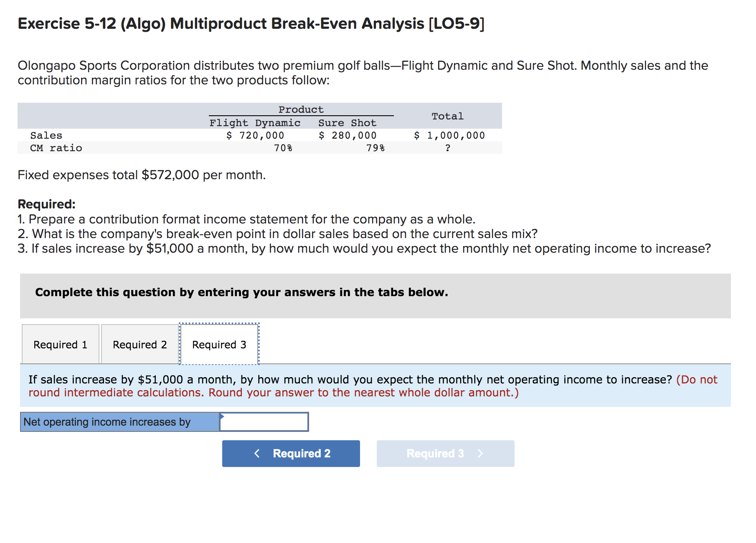Click the $1,000,000 total sales value
The width and height of the screenshot is (756, 543).
[x=449, y=134]
